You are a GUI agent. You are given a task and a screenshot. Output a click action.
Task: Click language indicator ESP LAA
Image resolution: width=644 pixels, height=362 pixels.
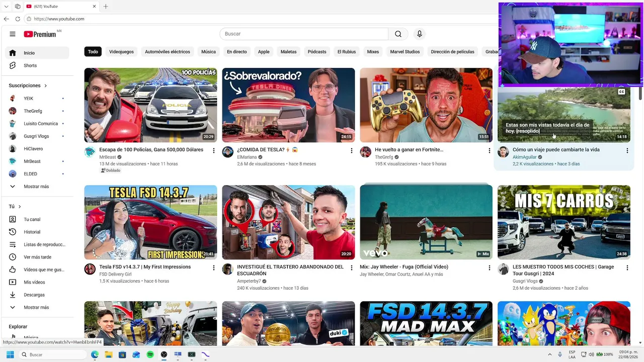click(x=572, y=354)
